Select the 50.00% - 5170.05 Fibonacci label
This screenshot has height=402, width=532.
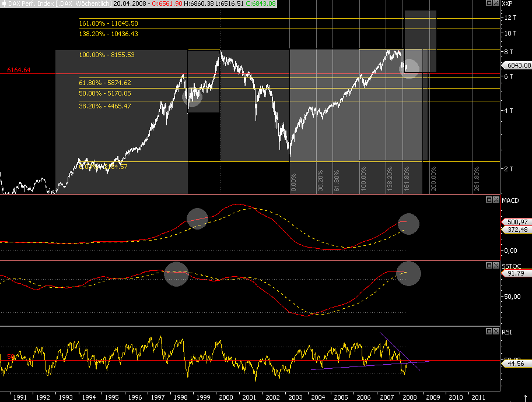point(105,93)
